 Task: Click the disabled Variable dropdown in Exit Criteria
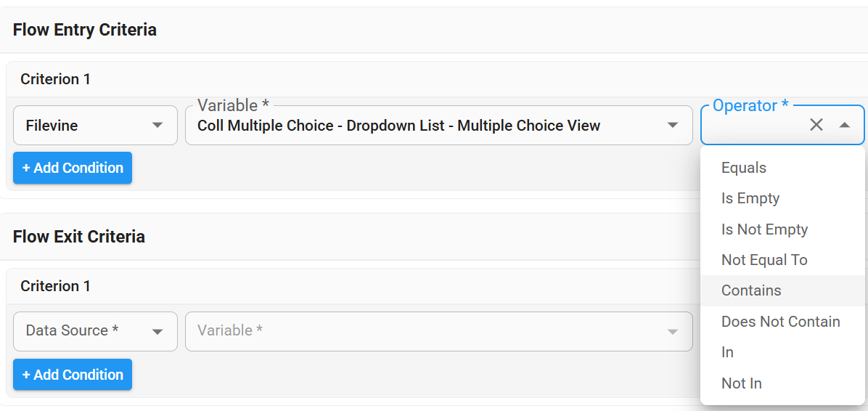pyautogui.click(x=438, y=331)
